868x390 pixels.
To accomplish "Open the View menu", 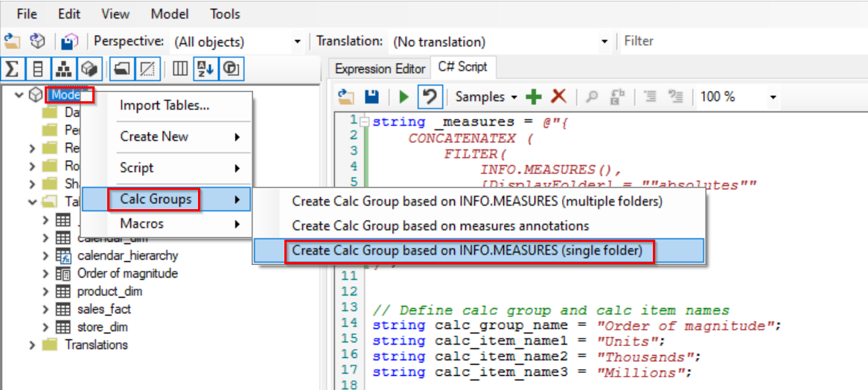I will pos(117,14).
